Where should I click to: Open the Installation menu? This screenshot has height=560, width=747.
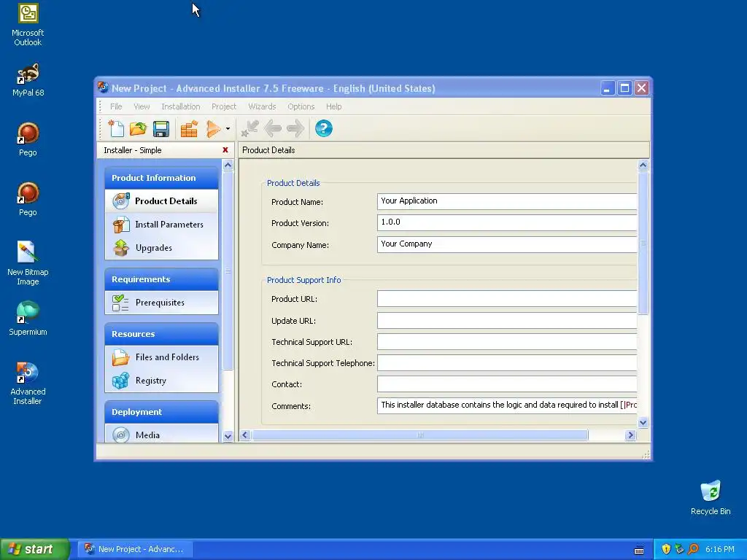pos(181,106)
